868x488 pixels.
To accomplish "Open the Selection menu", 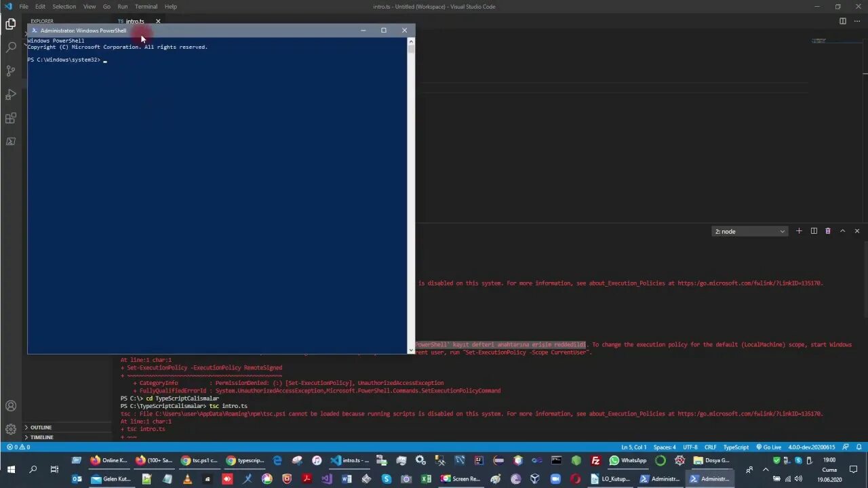I will tap(64, 7).
